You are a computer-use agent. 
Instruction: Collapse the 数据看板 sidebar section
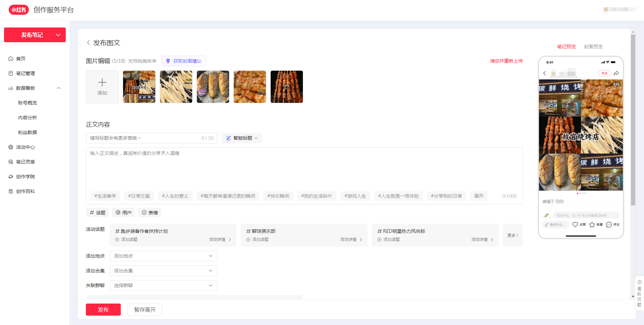59,88
